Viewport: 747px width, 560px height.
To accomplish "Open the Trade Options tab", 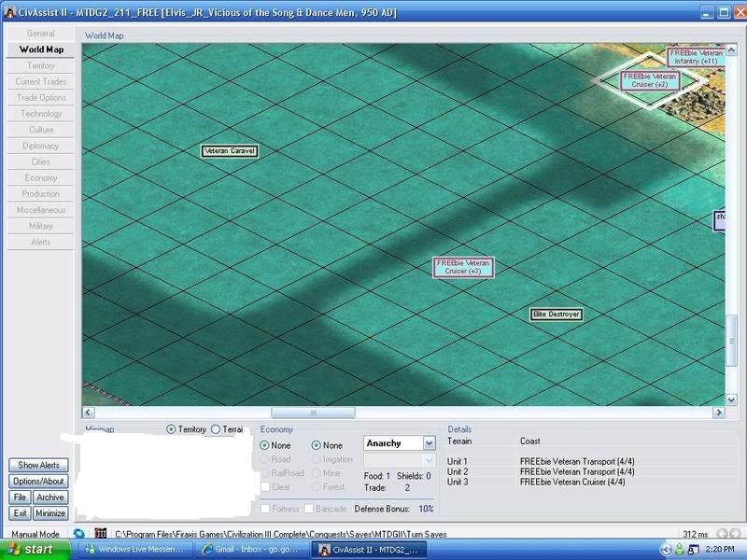I will tap(40, 98).
